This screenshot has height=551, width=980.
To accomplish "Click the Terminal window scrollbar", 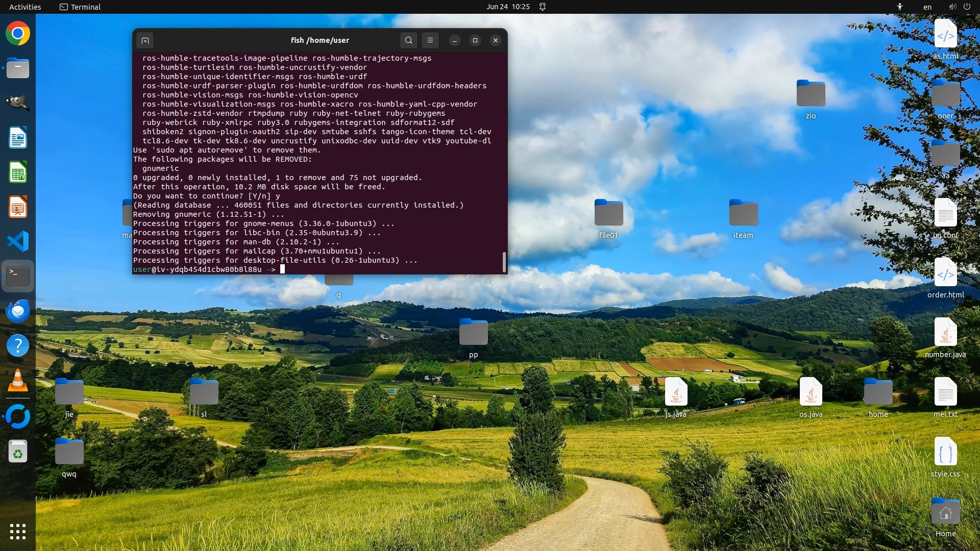I will click(504, 262).
